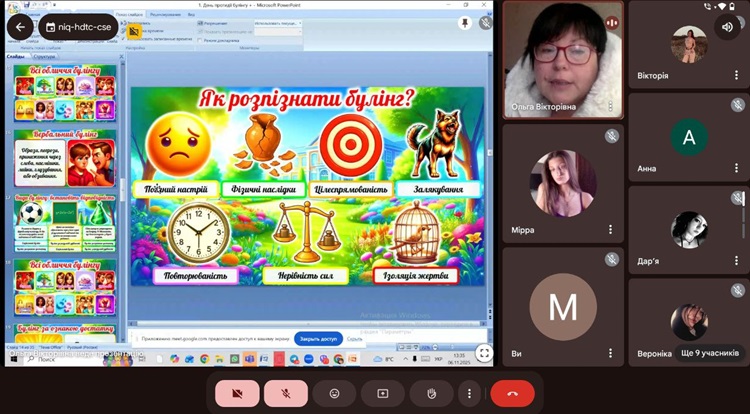Unpin the presentation with the pin icon
750x414 pixels.
464,22
